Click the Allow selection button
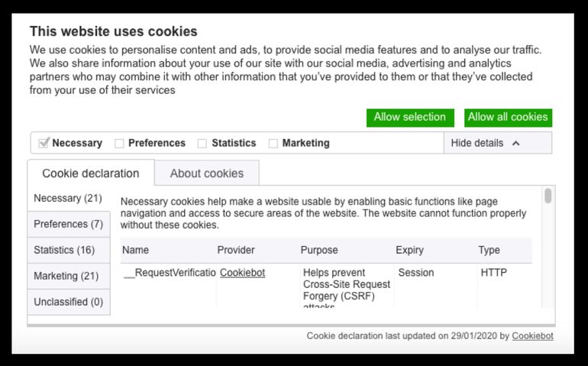588x366 pixels. 409,118
